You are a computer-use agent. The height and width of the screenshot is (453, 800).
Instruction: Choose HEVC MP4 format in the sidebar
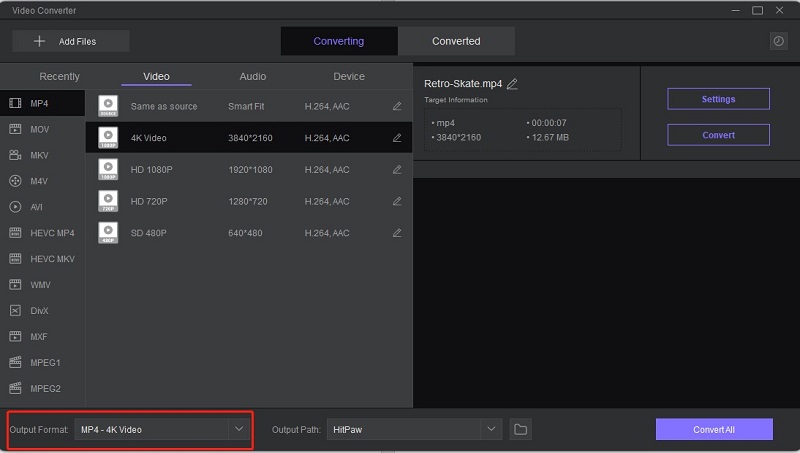[42, 233]
